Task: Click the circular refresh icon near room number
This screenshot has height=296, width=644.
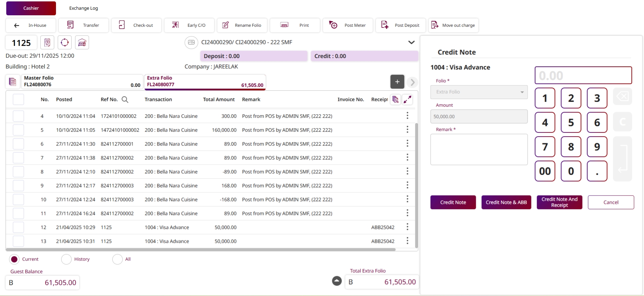Action: coord(65,43)
